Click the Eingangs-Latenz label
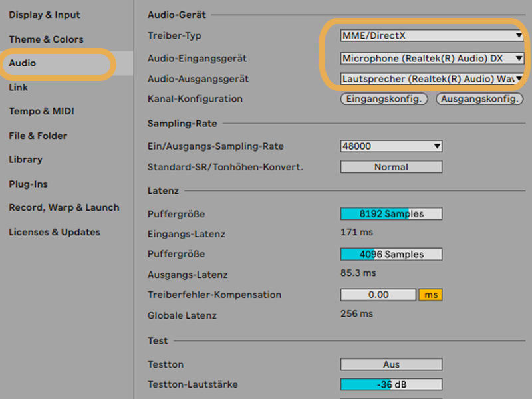 coord(187,234)
